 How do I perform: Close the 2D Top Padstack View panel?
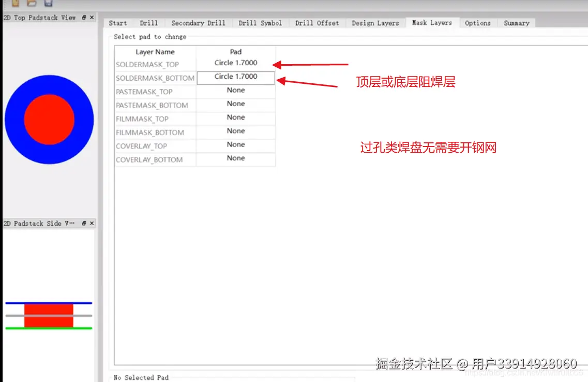pos(92,17)
